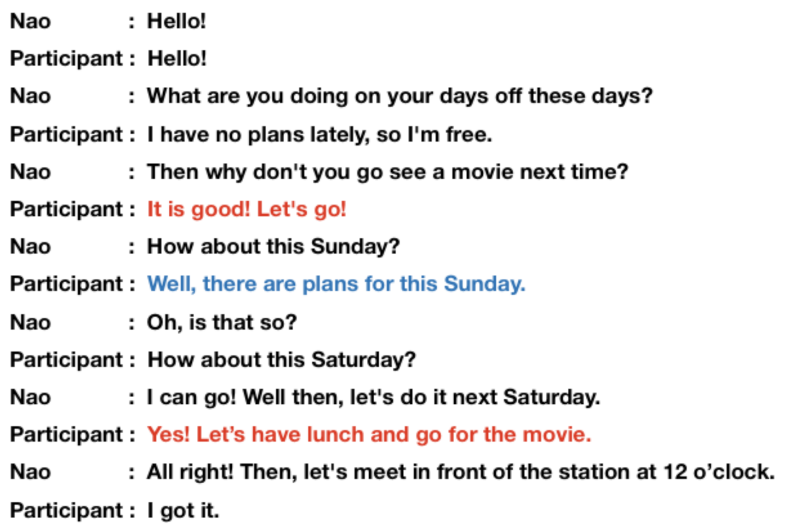Screen dimensions: 789x532
Task: Click "I can go! Well then, let's do it"
Action: tap(373, 397)
